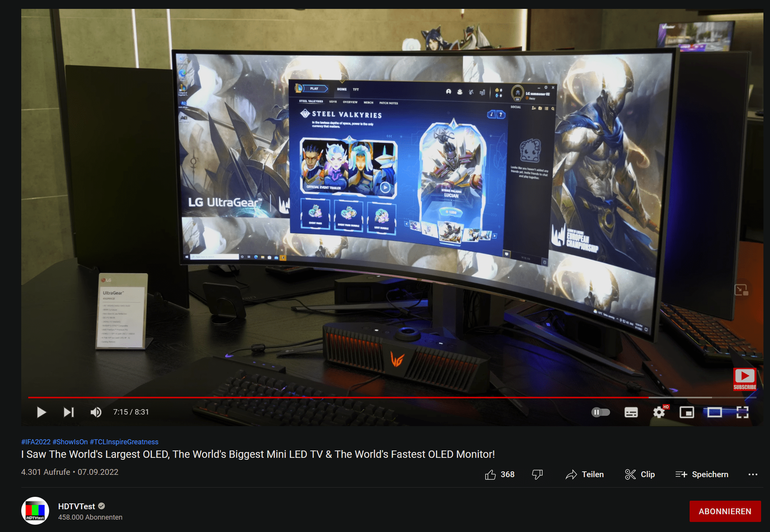Toggle the autoplay switch
Screen dimensions: 770x532
[x=600, y=412]
